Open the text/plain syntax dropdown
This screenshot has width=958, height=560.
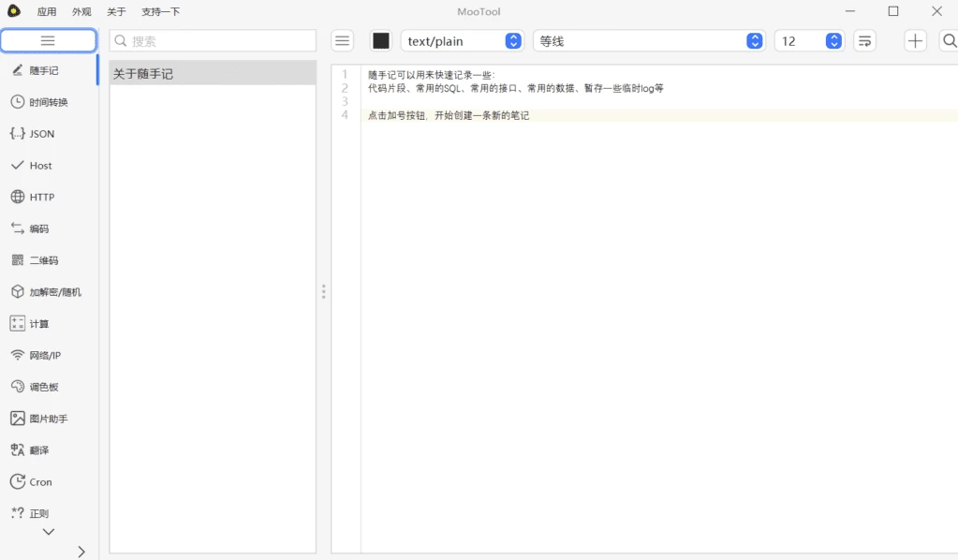[461, 41]
